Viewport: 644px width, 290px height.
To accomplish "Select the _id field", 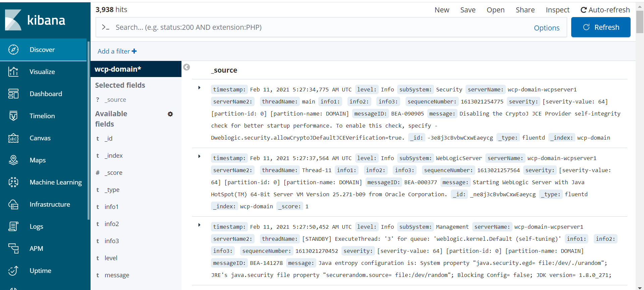I will pos(108,139).
